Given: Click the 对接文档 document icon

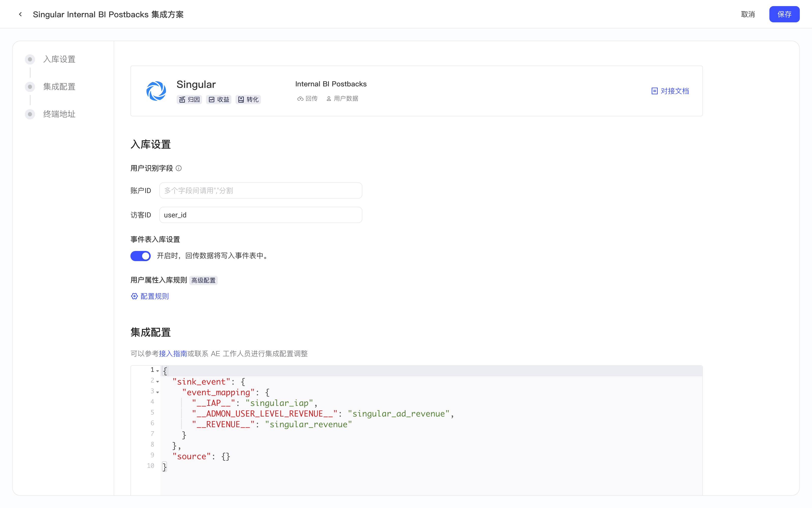Looking at the screenshot, I should [x=654, y=91].
